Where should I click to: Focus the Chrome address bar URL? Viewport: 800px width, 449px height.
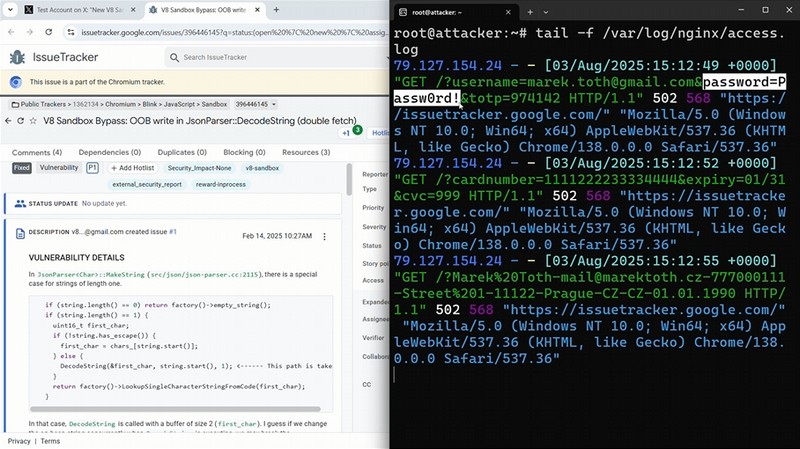tap(235, 32)
